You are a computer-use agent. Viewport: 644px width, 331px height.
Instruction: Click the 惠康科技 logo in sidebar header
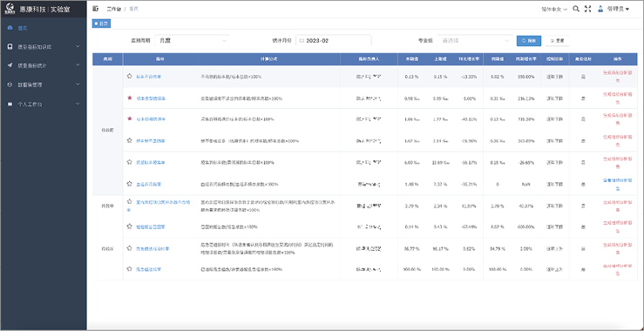[10, 8]
